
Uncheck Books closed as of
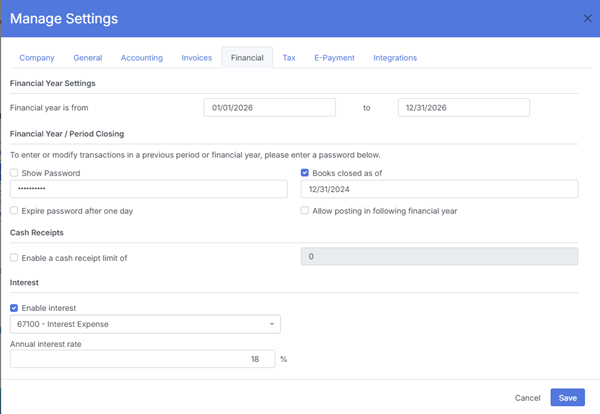(305, 173)
